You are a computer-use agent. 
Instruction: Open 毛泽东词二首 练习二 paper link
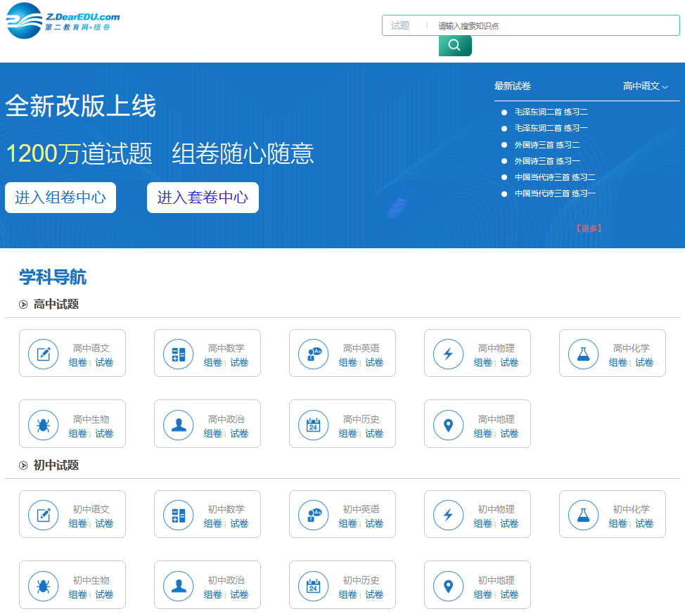point(551,113)
